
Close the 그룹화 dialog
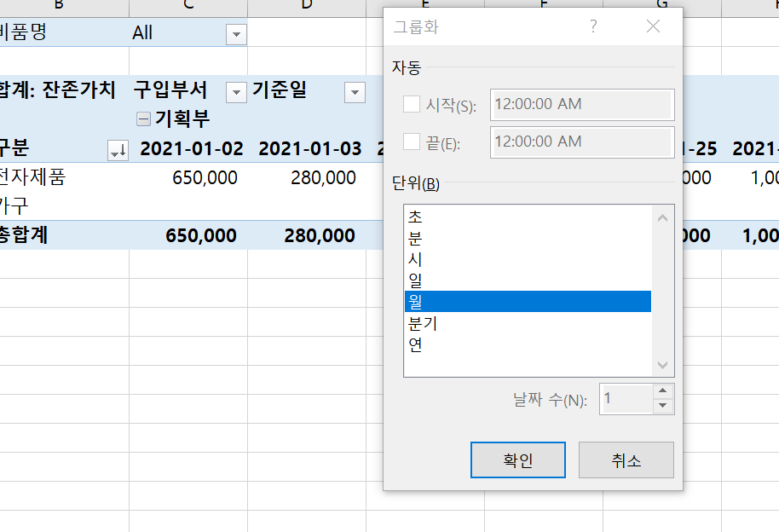click(653, 26)
